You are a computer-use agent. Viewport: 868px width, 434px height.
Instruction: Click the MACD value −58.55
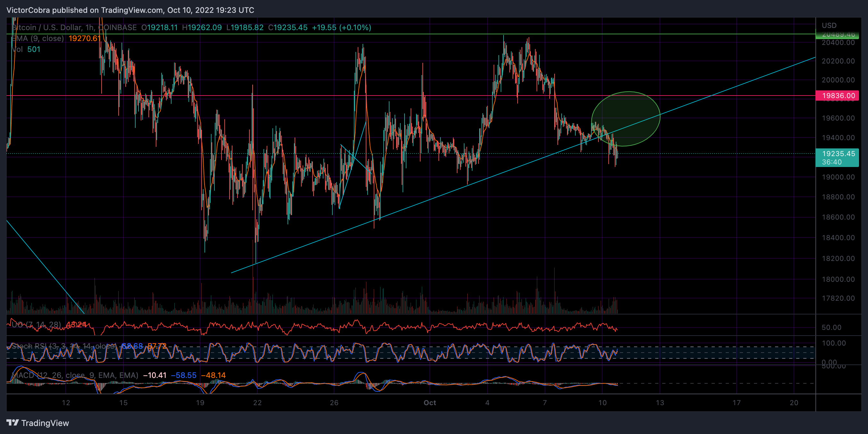coord(184,375)
